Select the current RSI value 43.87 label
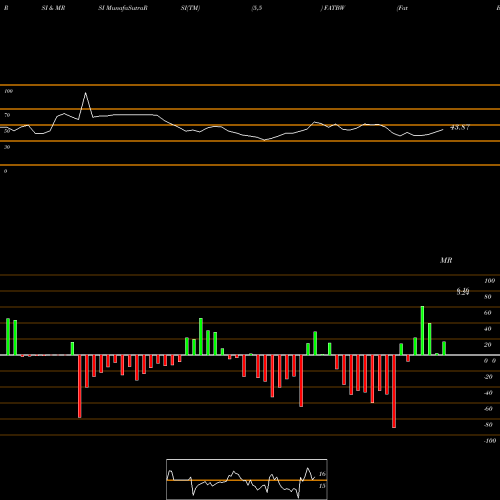This screenshot has height=500, width=500. [460, 127]
